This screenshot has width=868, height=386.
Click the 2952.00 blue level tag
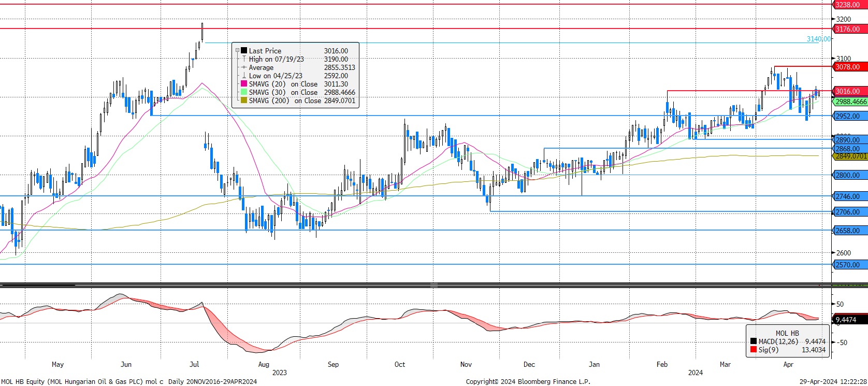tap(849, 116)
